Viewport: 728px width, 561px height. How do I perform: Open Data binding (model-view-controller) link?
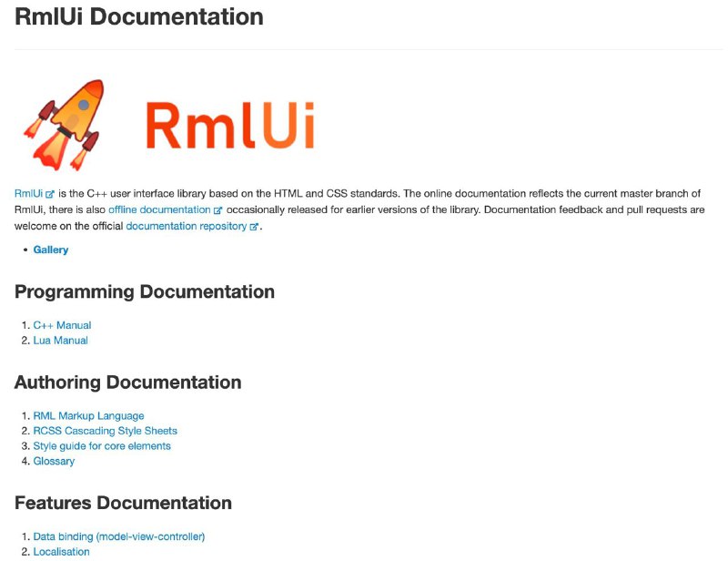coord(119,536)
